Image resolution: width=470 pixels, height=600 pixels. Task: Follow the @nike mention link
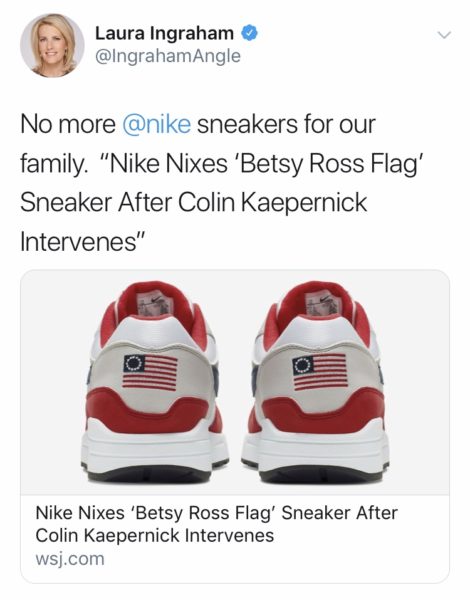pyautogui.click(x=156, y=124)
